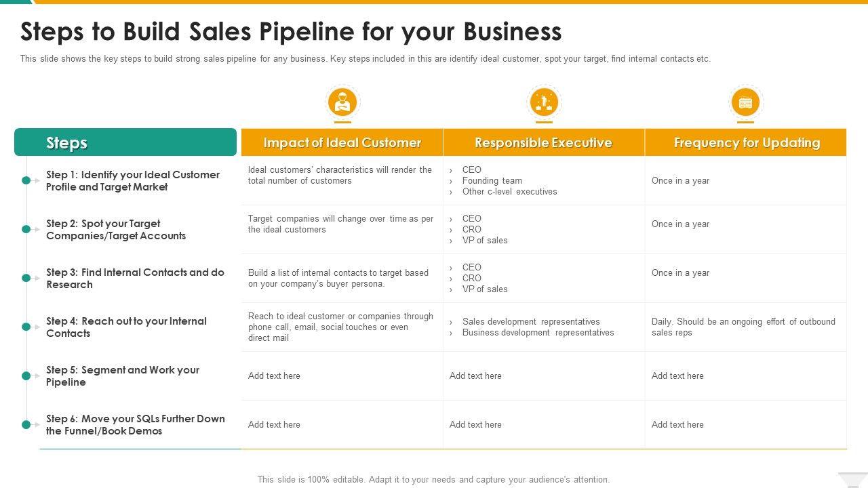This screenshot has width=868, height=488.
Task: Select the Impact of Ideal Customer header
Action: point(342,142)
